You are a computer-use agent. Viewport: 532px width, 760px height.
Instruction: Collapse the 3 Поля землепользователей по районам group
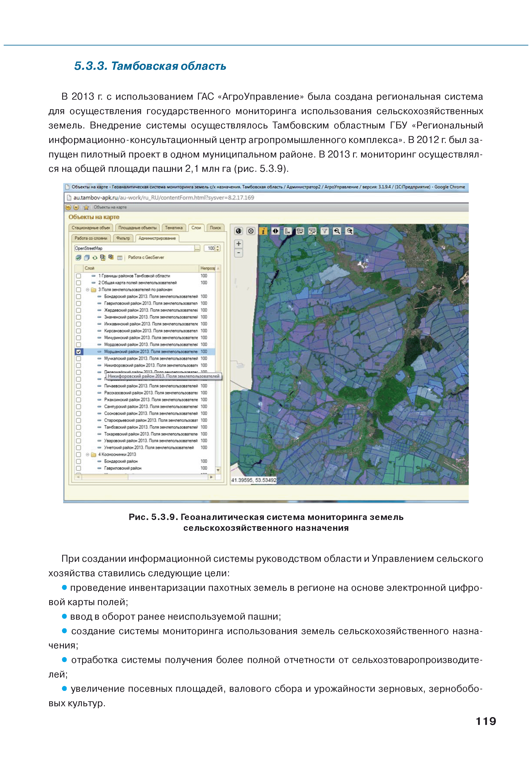point(88,290)
